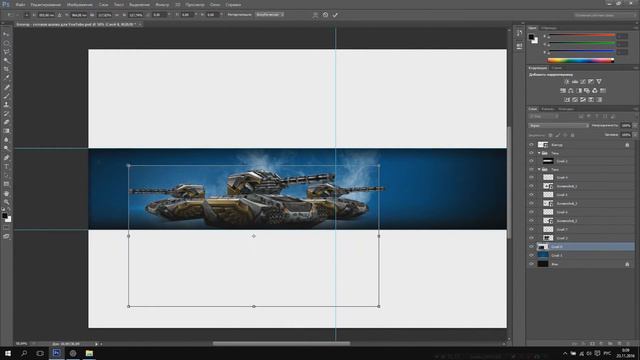
Task: Hide the blue layer above the background
Action: point(531,256)
